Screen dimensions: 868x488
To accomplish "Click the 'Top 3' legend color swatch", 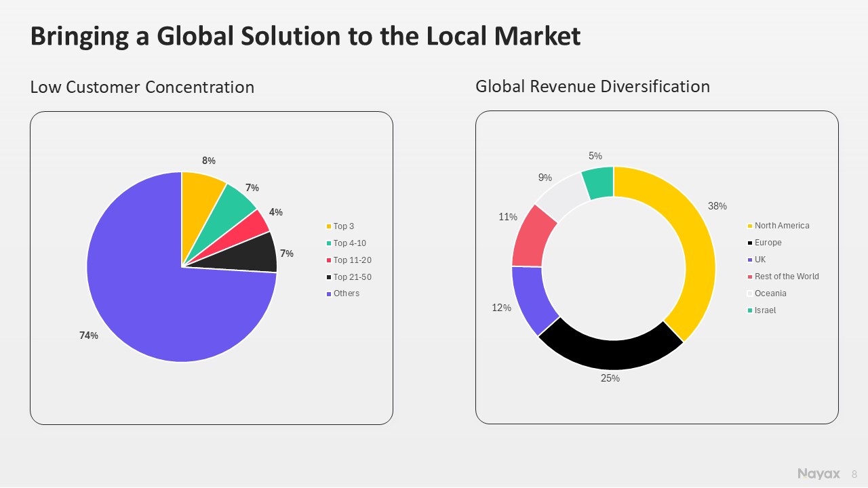I will click(x=329, y=226).
